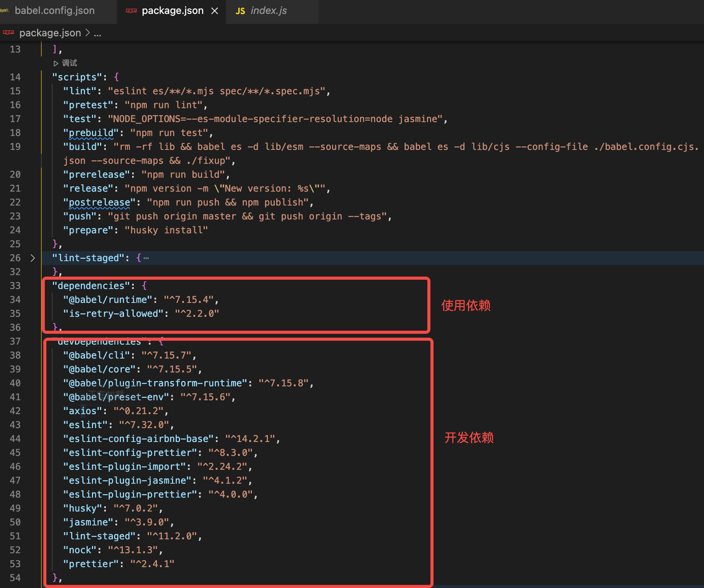704x588 pixels.
Task: Click the "eslint-plugin-prettier" entry
Action: [130, 494]
